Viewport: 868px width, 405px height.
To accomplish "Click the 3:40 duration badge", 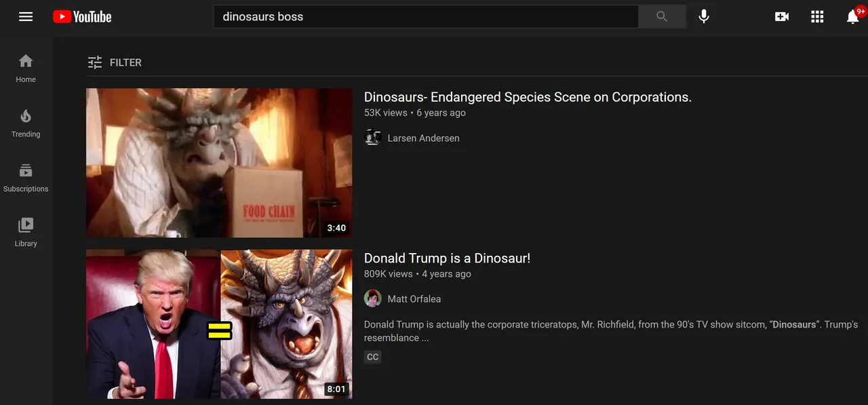I will pos(336,228).
